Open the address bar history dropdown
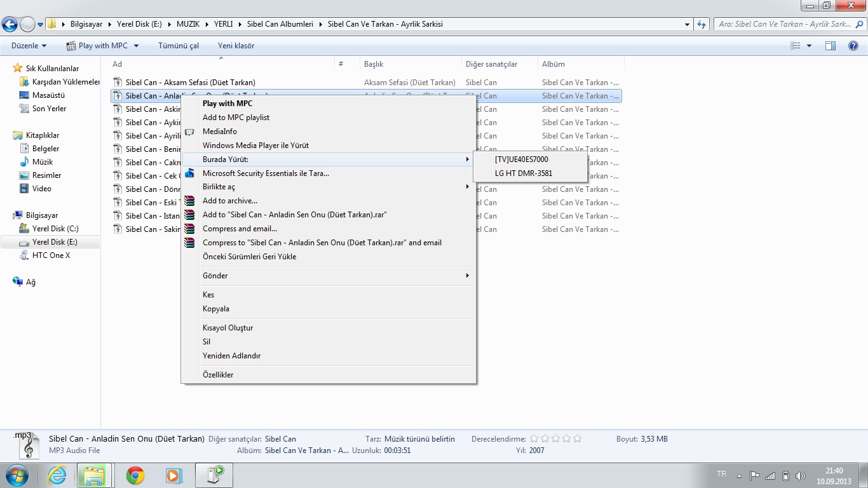 pyautogui.click(x=688, y=25)
